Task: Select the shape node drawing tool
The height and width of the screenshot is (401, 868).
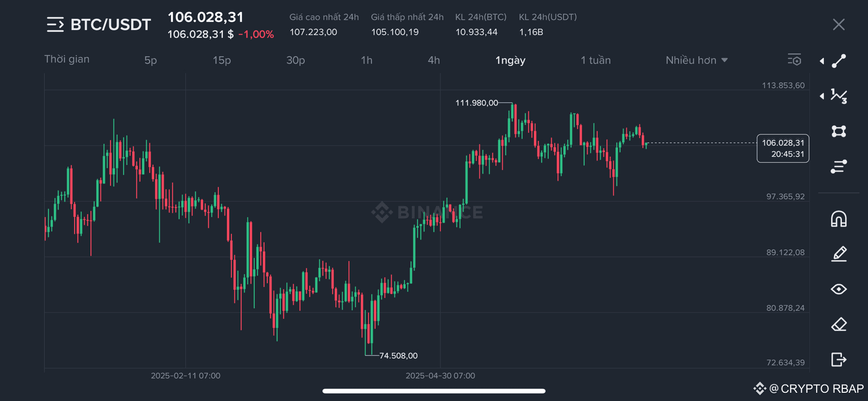Action: pyautogui.click(x=839, y=131)
